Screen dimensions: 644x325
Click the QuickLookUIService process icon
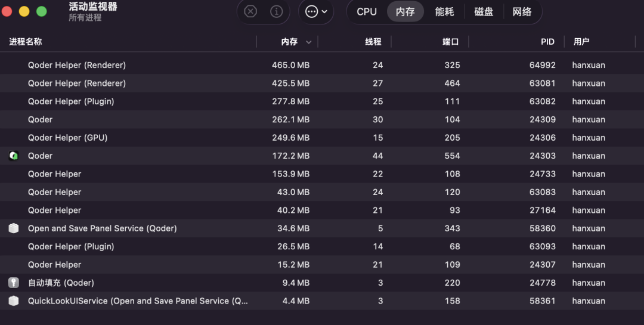pos(14,301)
